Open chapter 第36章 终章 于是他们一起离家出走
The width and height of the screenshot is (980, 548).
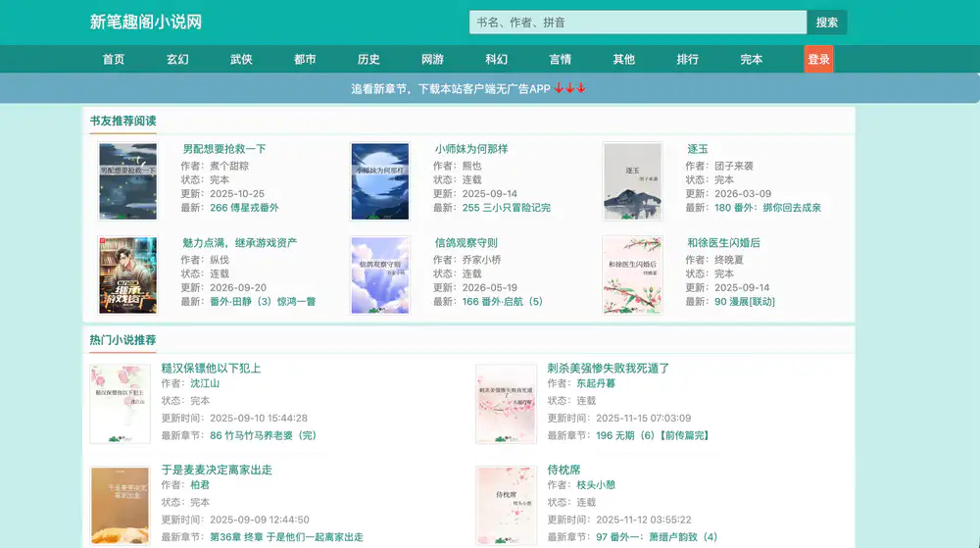286,537
